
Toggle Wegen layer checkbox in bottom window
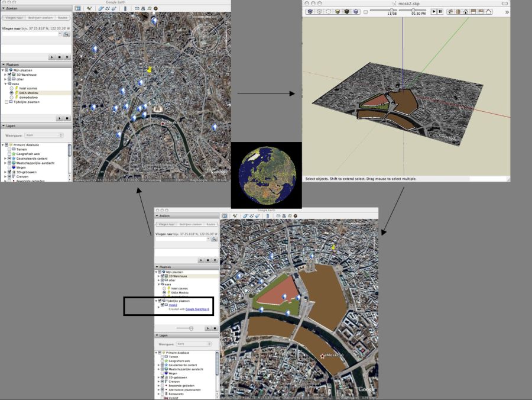(163, 373)
